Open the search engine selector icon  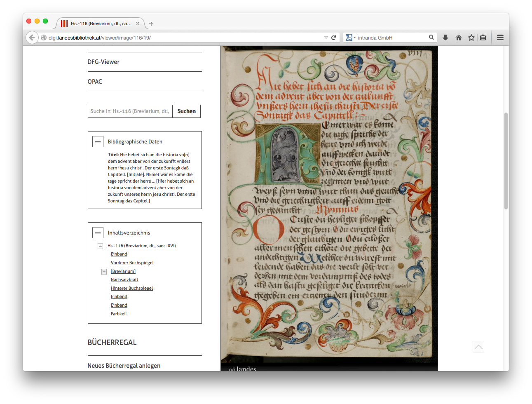[350, 38]
